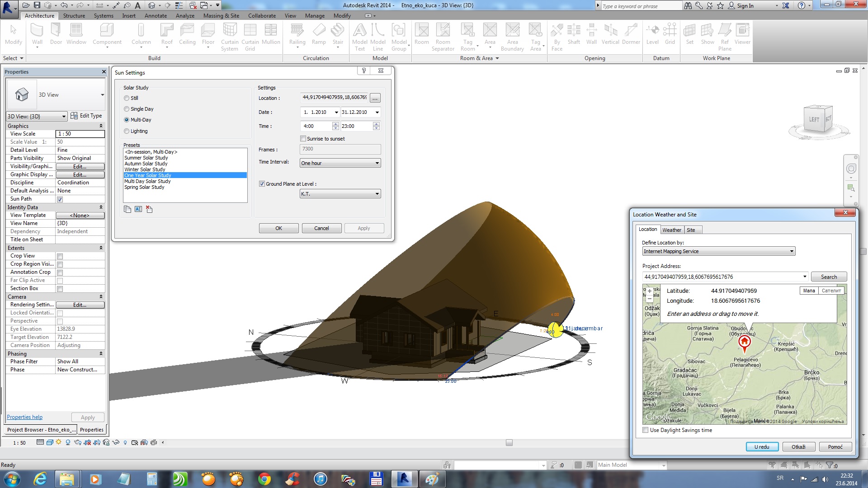868x488 pixels.
Task: Open the Time Interval dropdown
Action: coord(340,163)
